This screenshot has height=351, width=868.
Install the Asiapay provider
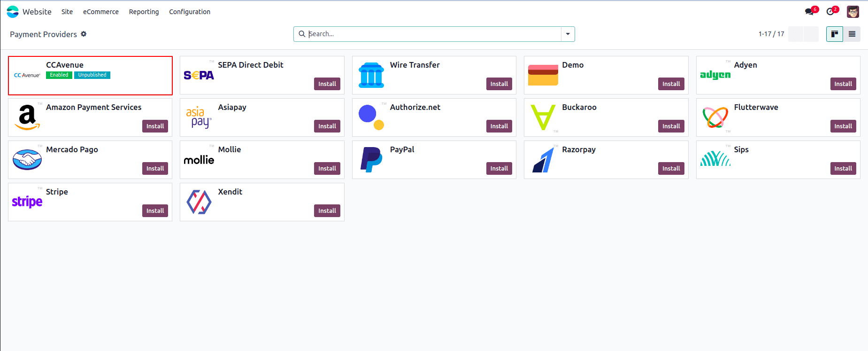click(x=327, y=126)
